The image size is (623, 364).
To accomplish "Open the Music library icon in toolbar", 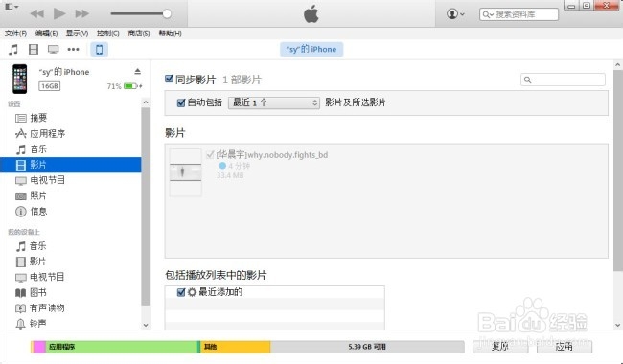I will (13, 49).
